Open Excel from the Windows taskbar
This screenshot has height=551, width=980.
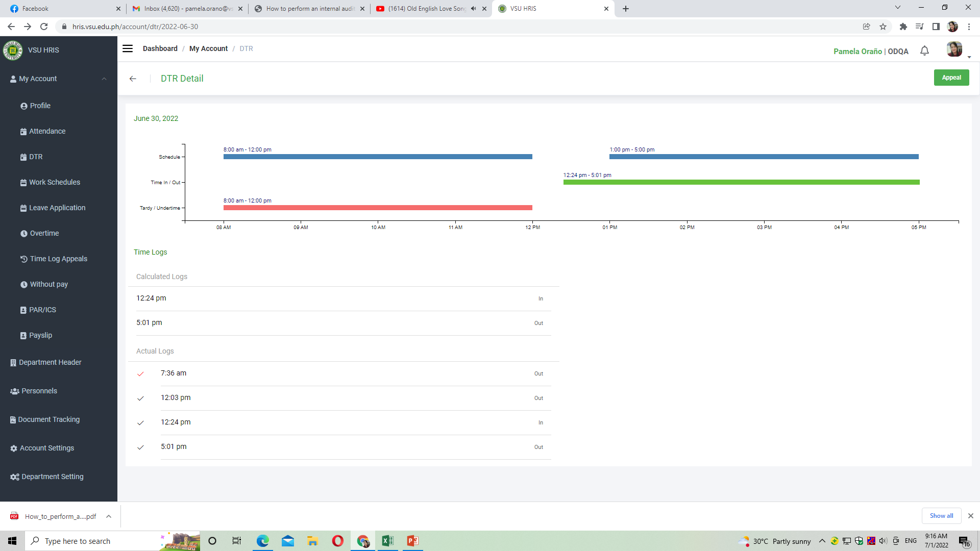(387, 541)
